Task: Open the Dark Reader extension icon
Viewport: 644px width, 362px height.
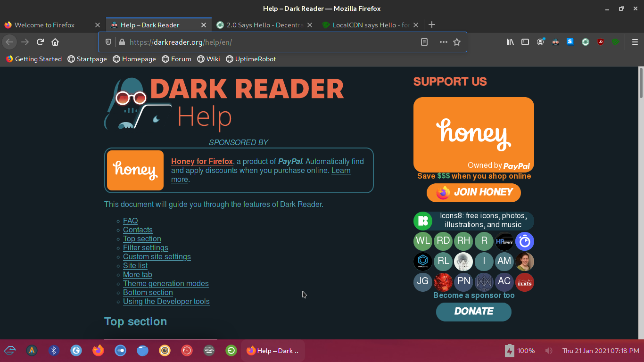Action: pyautogui.click(x=555, y=42)
